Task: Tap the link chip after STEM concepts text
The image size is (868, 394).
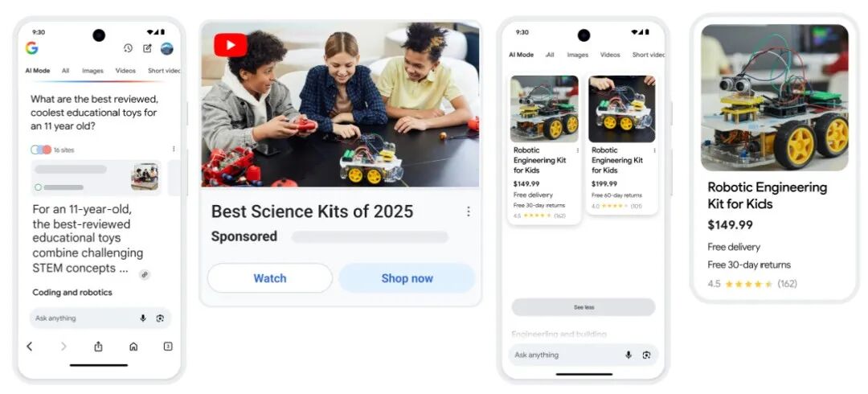Action: tap(145, 274)
